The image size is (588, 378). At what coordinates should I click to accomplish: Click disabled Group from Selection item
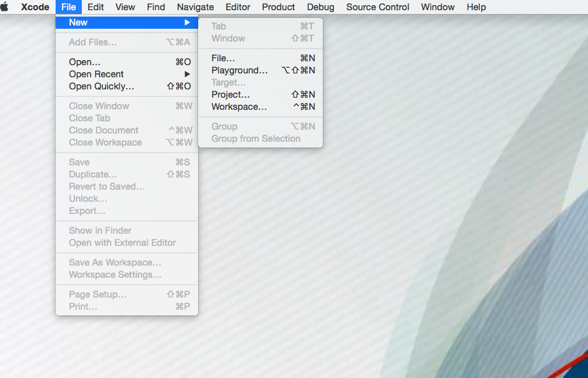[260, 139]
